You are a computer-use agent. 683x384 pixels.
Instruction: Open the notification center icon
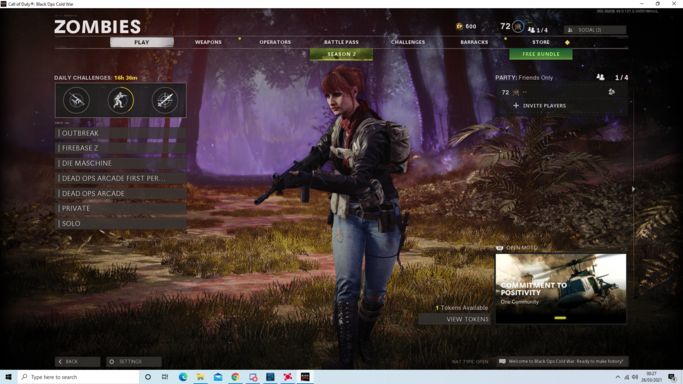pyautogui.click(x=672, y=377)
